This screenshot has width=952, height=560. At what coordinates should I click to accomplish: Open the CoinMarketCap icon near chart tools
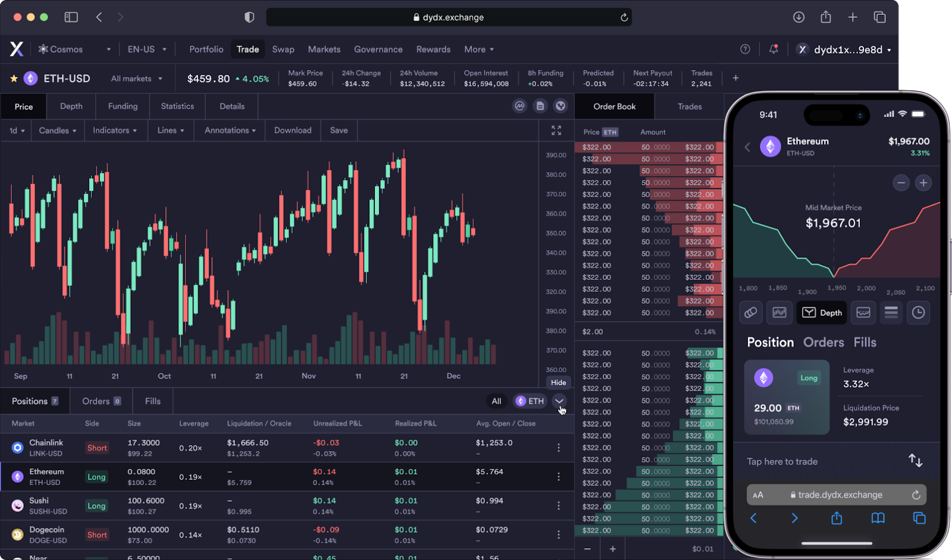coord(521,106)
